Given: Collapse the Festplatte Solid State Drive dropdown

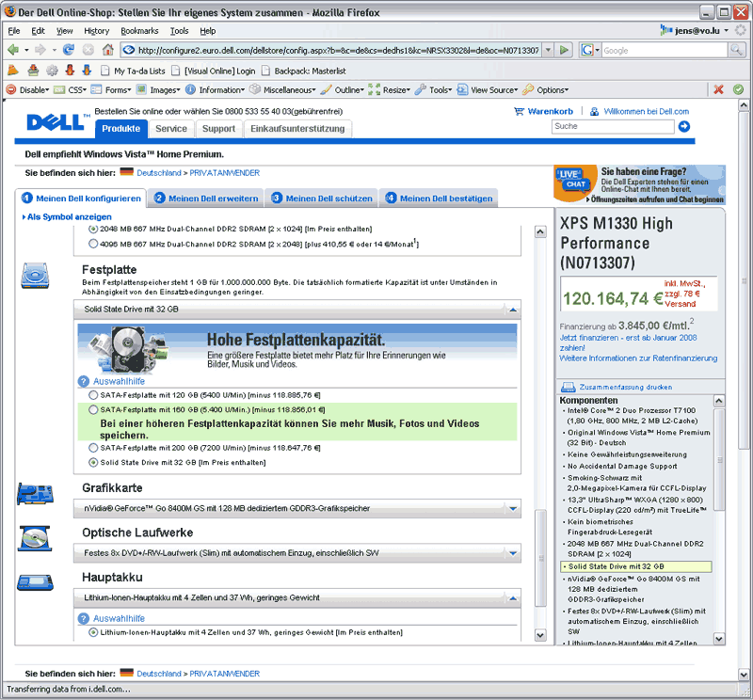Looking at the screenshot, I should (x=512, y=309).
